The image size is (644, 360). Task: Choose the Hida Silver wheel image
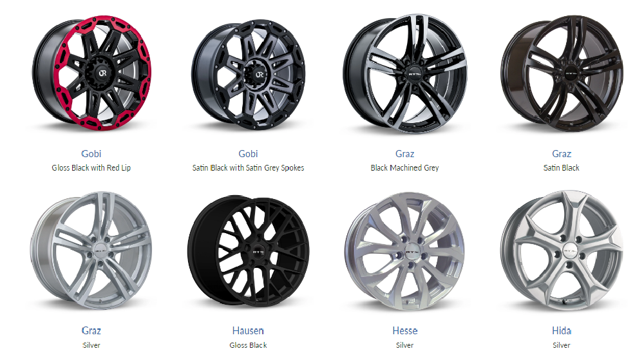[562, 250]
